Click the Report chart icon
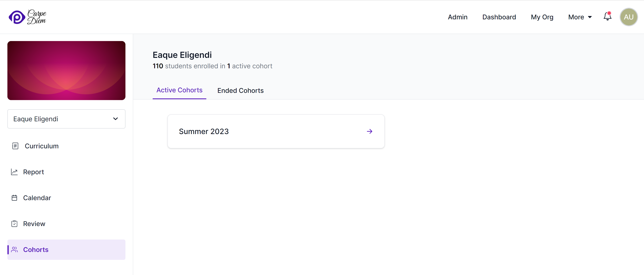This screenshot has width=644, height=275. 14,172
